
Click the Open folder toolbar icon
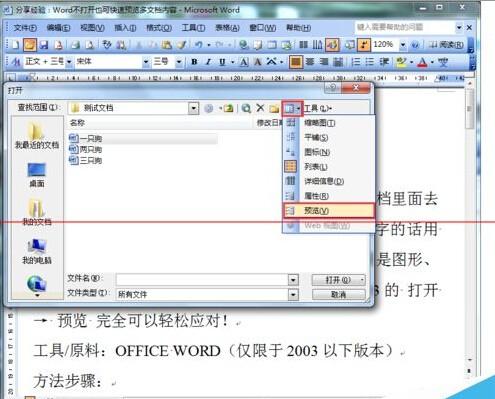click(30, 45)
